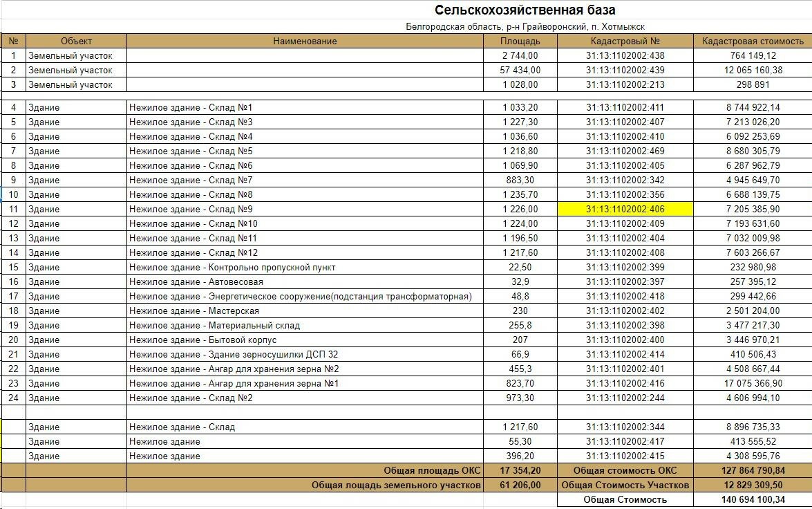Click 'Нежилое здание - Мастерская'
Viewport: 812px width, 509px height.
click(x=193, y=311)
